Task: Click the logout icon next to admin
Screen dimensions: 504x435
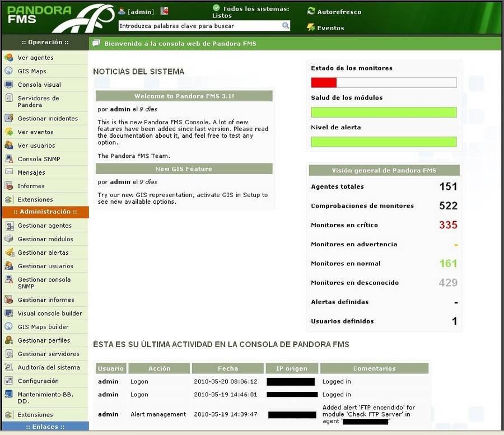Action: [164, 11]
